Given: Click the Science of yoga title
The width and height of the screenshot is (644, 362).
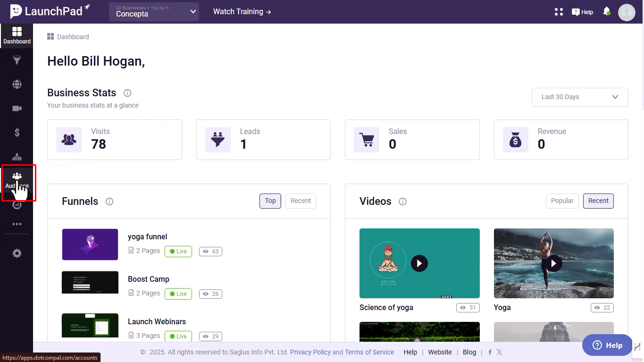Looking at the screenshot, I should 386,307.
